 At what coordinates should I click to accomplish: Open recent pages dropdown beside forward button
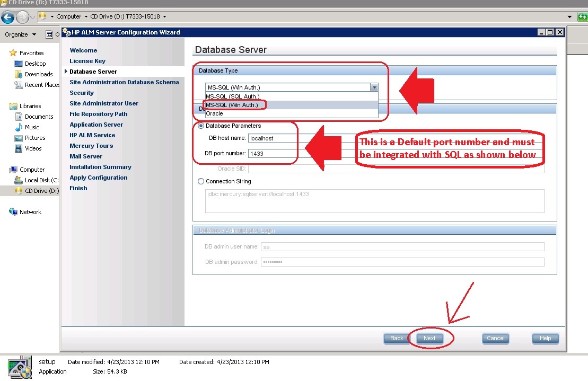[x=33, y=17]
